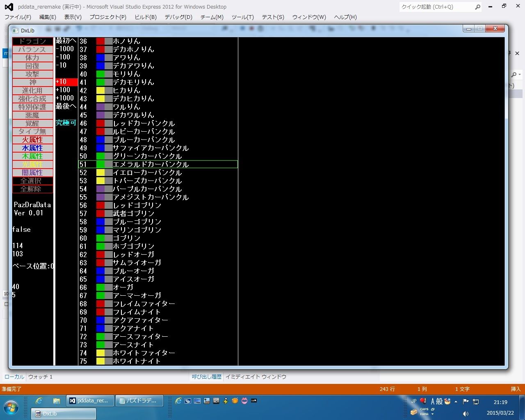Switch to DxLib taskbar item
The height and width of the screenshot is (420, 525).
(x=64, y=414)
